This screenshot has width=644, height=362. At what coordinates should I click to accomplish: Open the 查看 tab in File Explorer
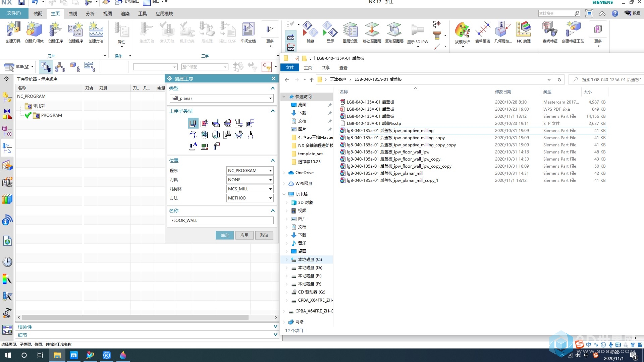[343, 68]
